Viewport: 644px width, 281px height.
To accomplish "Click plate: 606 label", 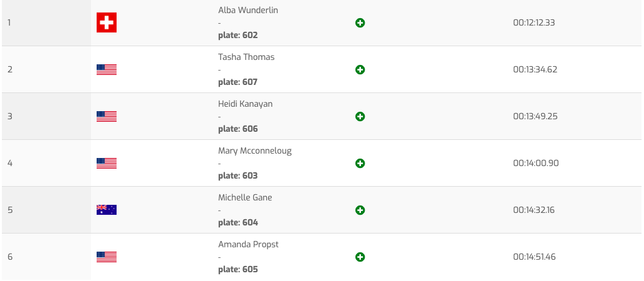I will [x=238, y=129].
